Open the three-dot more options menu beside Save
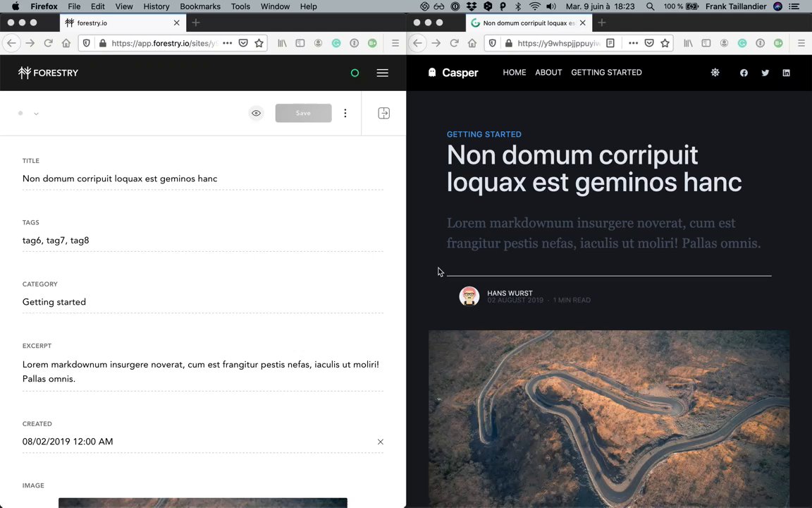This screenshot has width=812, height=508. 345,113
